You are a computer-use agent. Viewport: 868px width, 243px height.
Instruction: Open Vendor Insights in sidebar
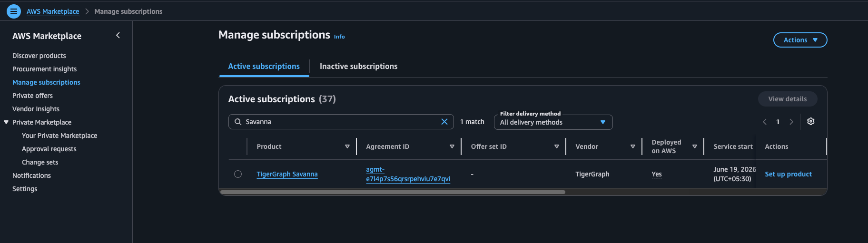point(36,109)
